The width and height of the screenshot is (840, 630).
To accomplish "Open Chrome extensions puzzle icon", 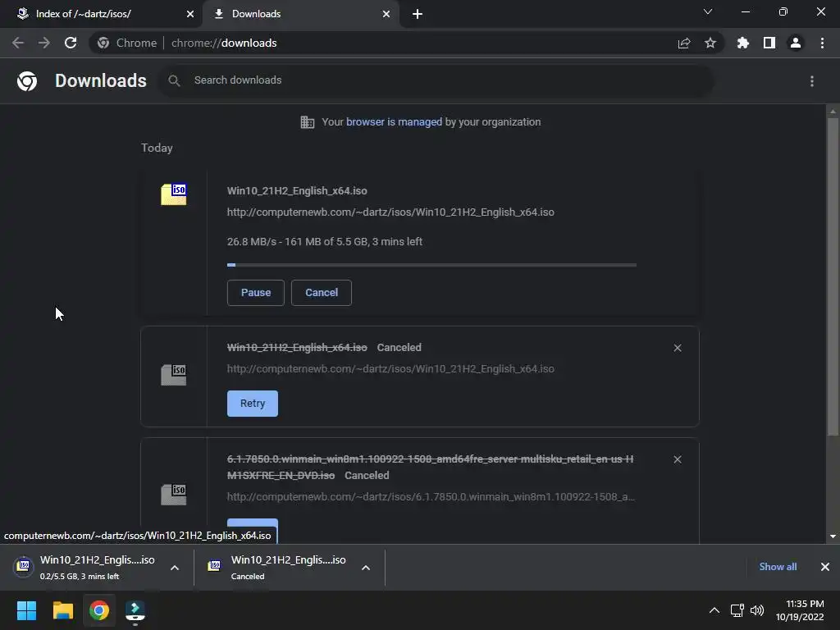I will (x=743, y=43).
